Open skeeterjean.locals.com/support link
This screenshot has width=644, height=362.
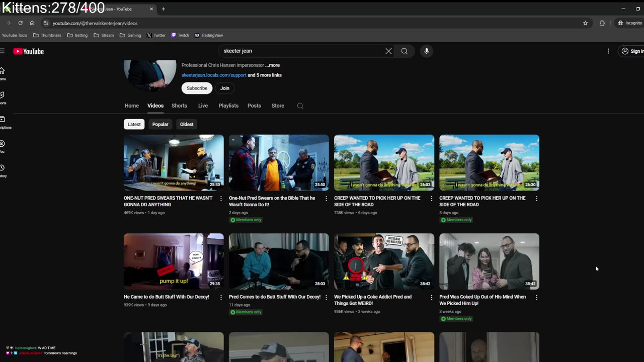214,75
